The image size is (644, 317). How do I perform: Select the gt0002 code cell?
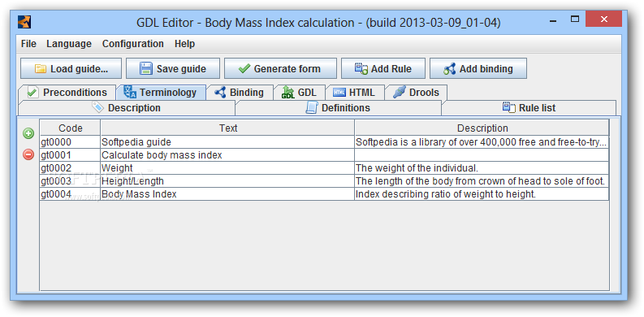(70, 168)
